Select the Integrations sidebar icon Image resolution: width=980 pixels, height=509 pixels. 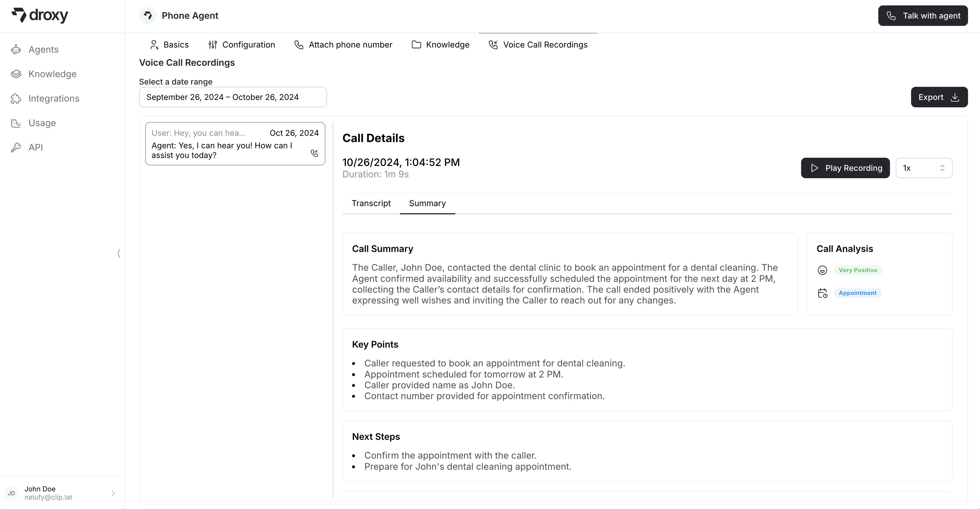pyautogui.click(x=16, y=98)
